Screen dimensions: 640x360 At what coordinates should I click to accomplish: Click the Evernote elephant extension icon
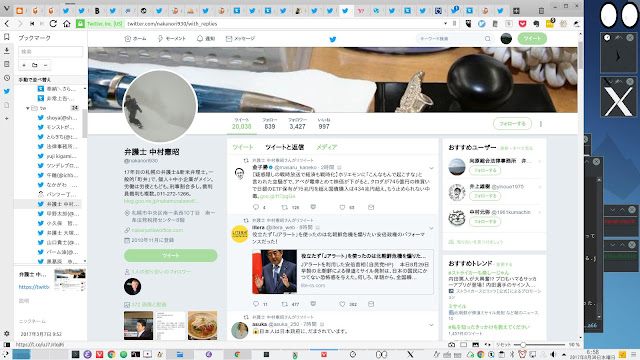pyautogui.click(x=536, y=24)
